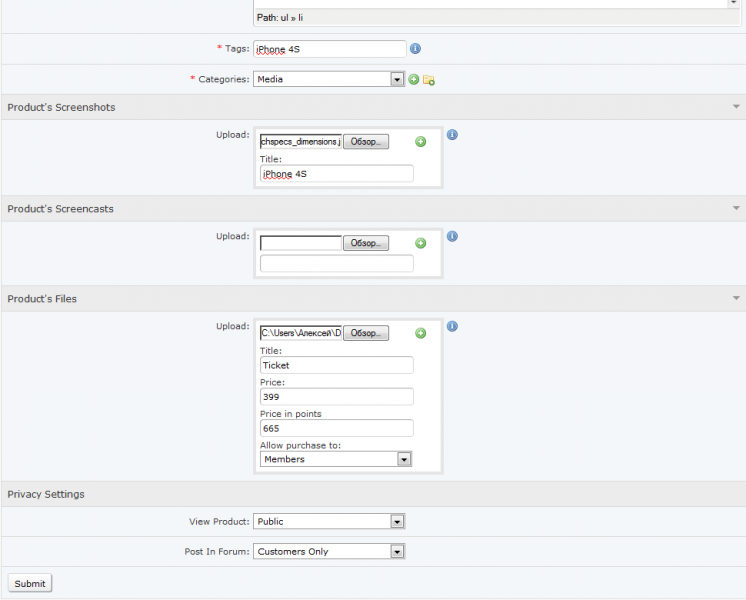The width and height of the screenshot is (746, 600).
Task: Open the Categories dropdown showing Media
Action: click(329, 79)
